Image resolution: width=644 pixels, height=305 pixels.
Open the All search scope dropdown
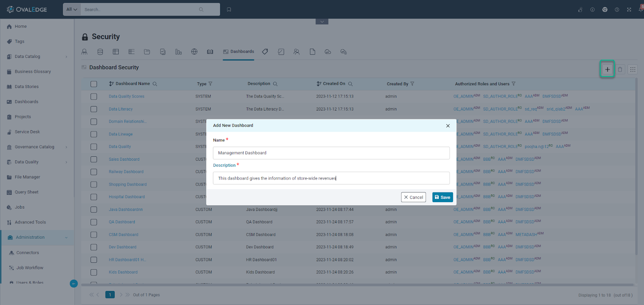click(x=72, y=10)
